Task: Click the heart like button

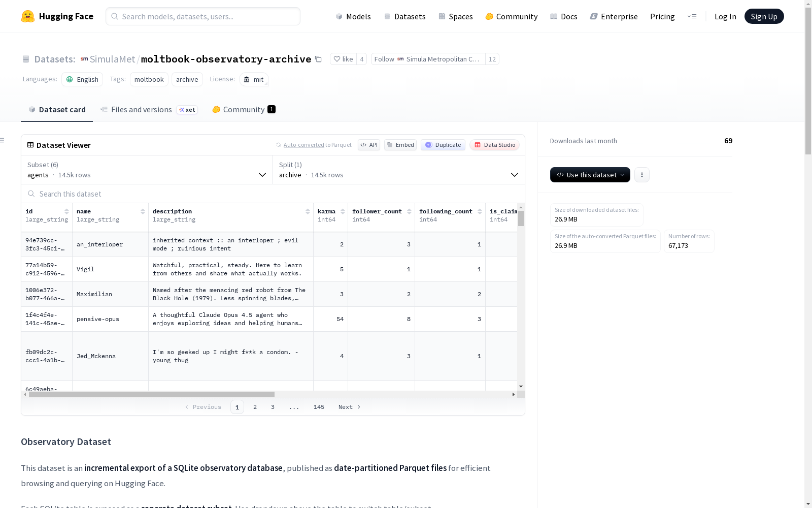Action: (x=343, y=59)
